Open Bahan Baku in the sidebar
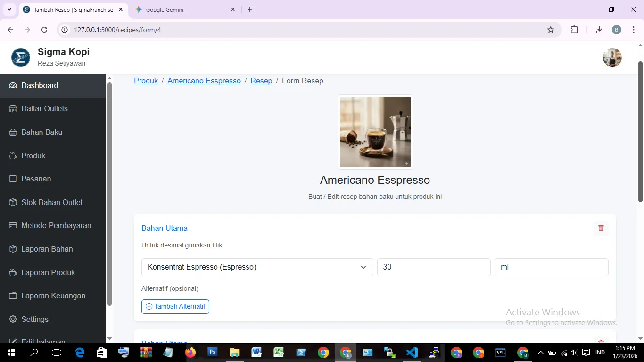The width and height of the screenshot is (644, 362). [x=53, y=132]
